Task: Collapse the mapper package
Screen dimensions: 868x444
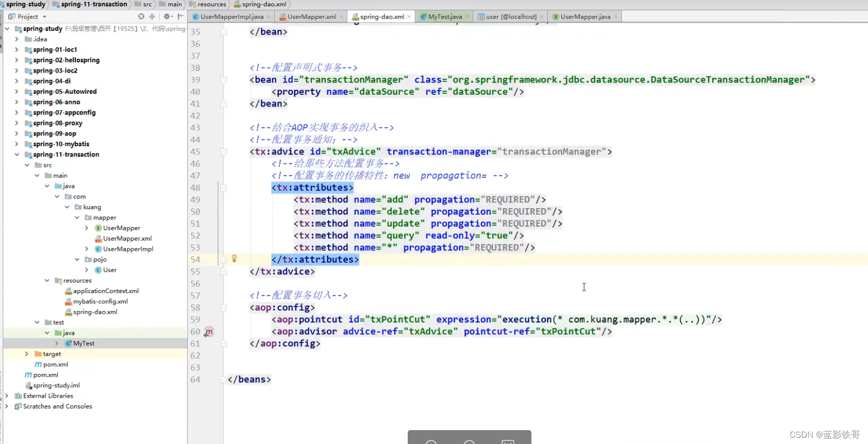Action: coord(77,218)
